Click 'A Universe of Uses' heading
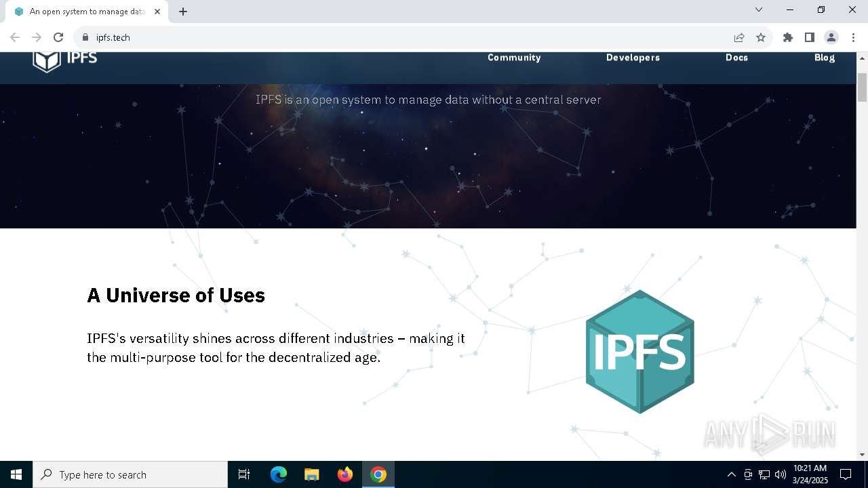This screenshot has width=868, height=488. pyautogui.click(x=176, y=296)
